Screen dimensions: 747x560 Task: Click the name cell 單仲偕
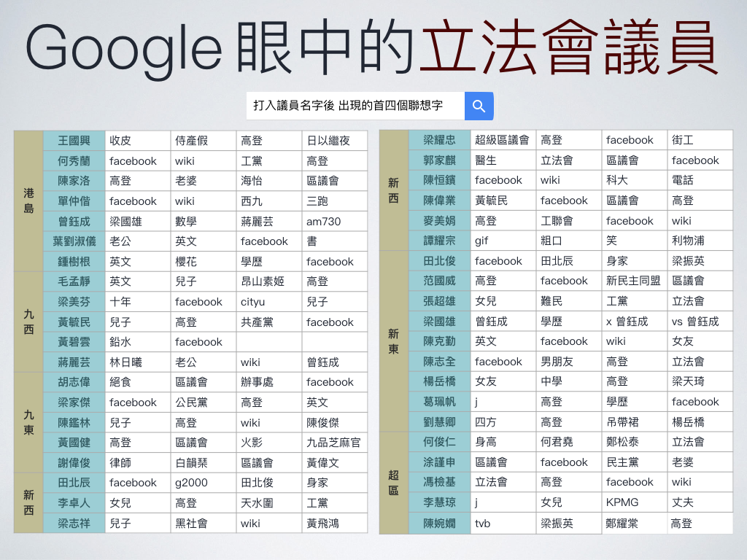(74, 201)
